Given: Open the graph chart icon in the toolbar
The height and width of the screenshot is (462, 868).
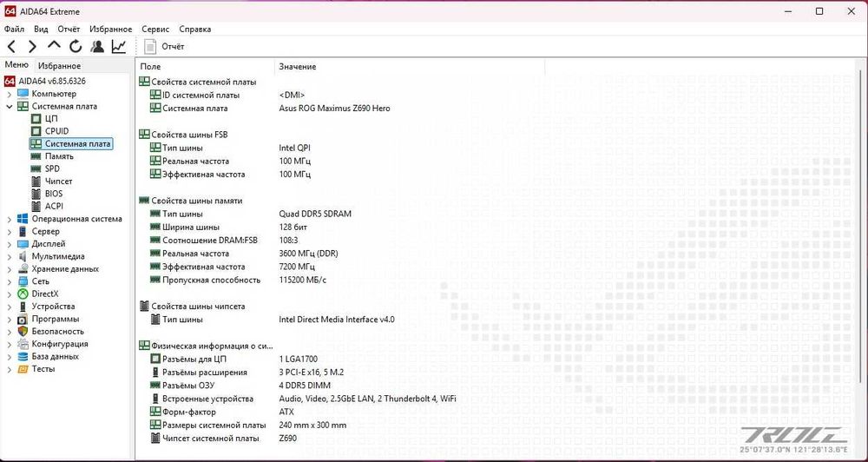Looking at the screenshot, I should tap(118, 47).
